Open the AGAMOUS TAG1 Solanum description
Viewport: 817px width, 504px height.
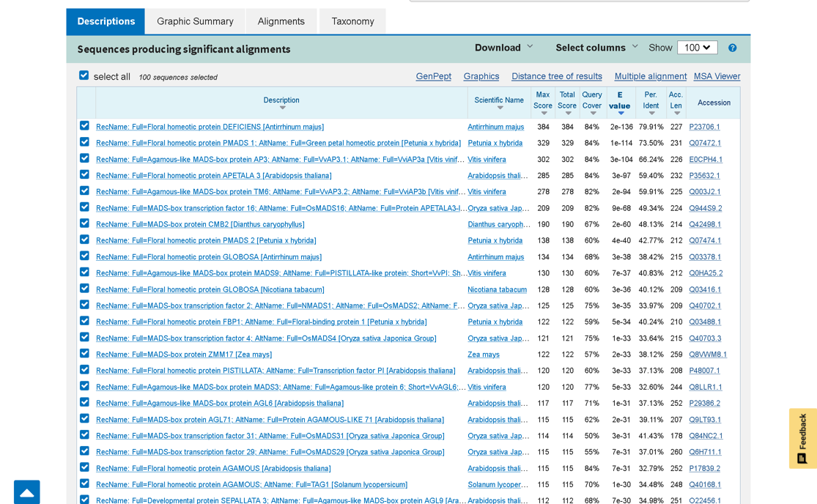[251, 485]
